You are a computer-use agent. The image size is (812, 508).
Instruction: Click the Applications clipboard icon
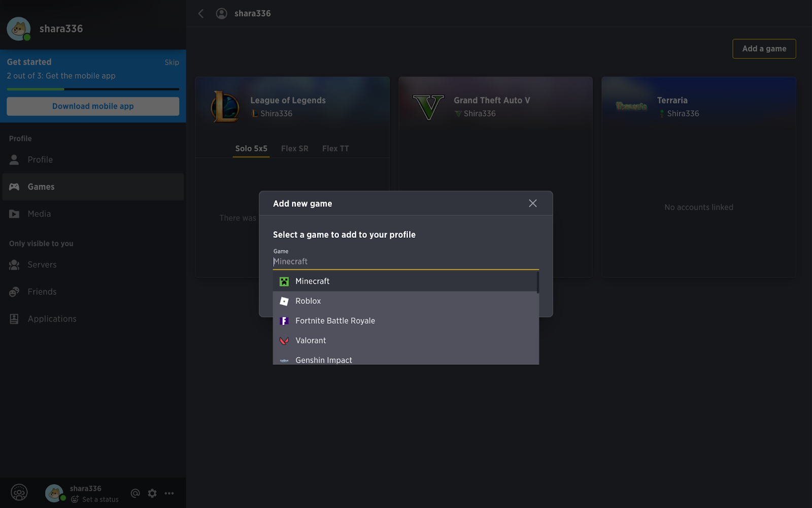click(14, 319)
